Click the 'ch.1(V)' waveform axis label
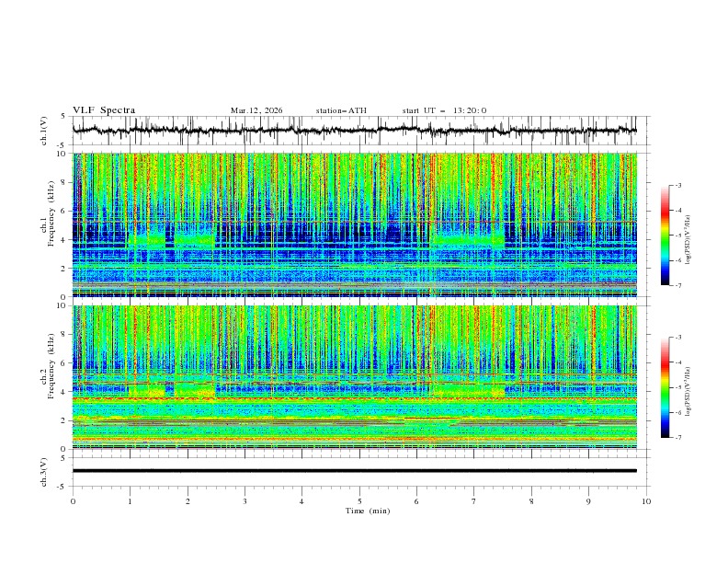 click(44, 131)
